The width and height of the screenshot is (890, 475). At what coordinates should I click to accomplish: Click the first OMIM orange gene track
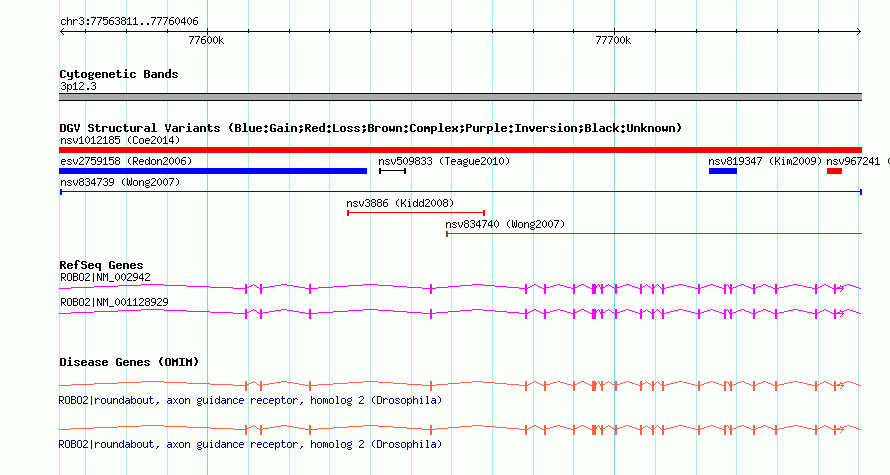click(x=460, y=385)
